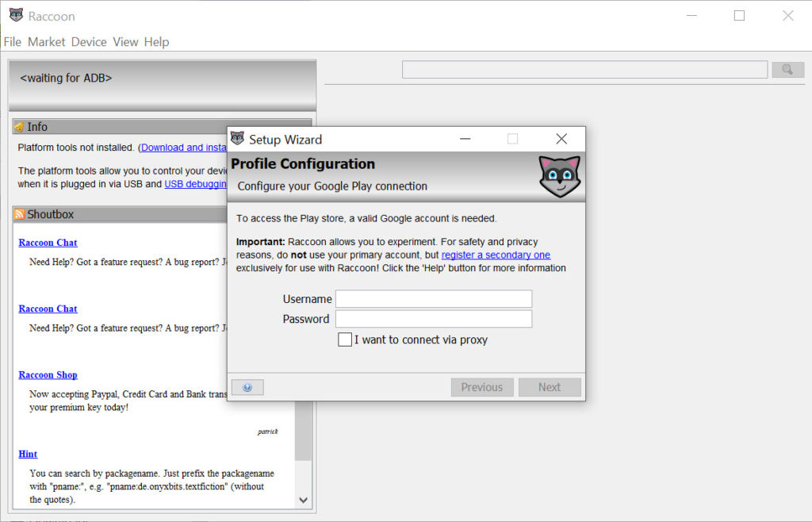The height and width of the screenshot is (522, 812).
Task: Click the Shoutbox RSS feed icon
Action: tap(19, 214)
